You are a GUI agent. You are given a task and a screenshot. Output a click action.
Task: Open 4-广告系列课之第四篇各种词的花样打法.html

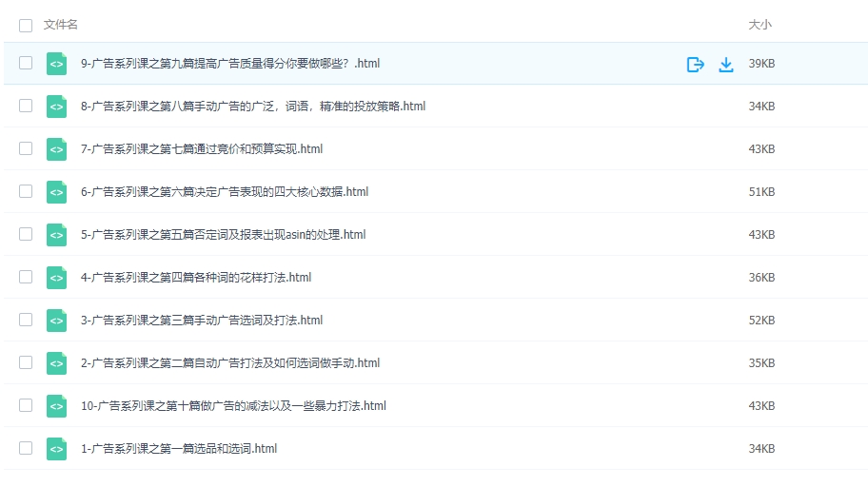pos(196,278)
